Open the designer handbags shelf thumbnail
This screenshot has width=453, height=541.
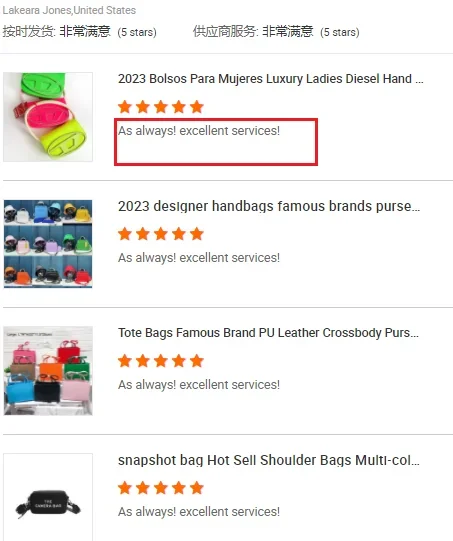(48, 244)
